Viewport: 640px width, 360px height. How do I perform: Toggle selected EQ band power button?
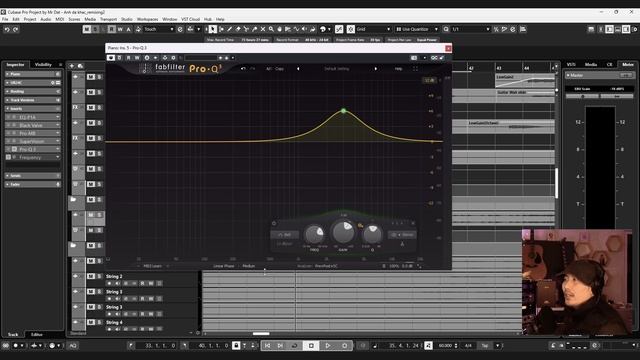click(274, 223)
